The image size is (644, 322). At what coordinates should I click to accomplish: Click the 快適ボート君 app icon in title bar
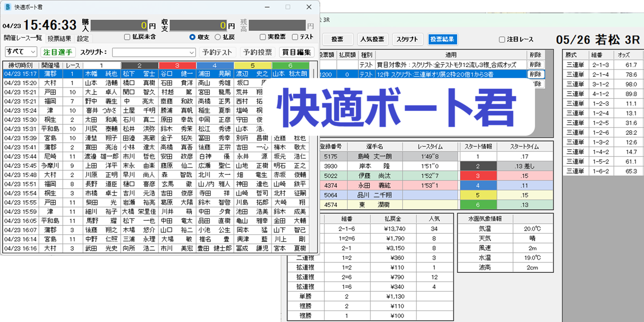pyautogui.click(x=7, y=7)
